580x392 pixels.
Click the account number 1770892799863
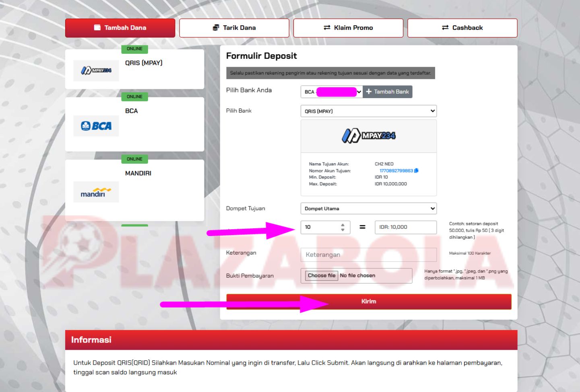396,171
